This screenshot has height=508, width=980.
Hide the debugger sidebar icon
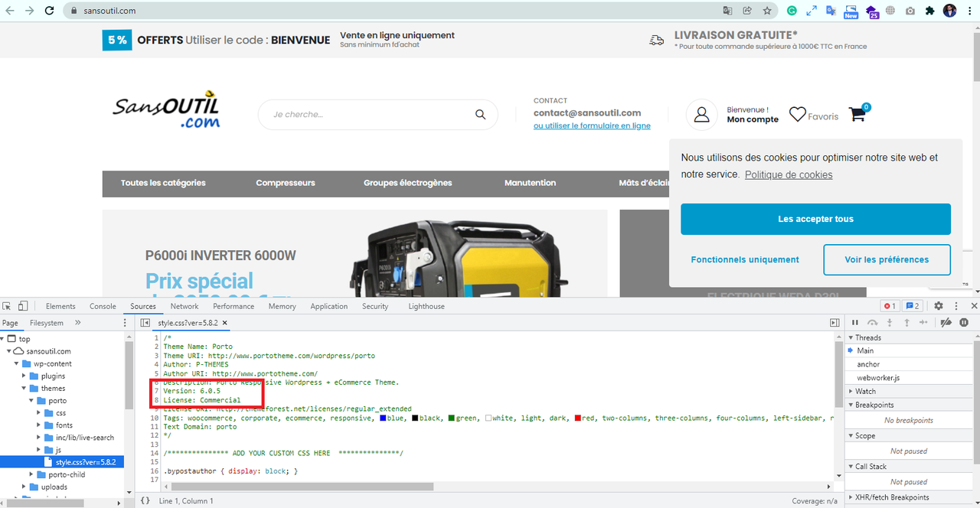(835, 323)
